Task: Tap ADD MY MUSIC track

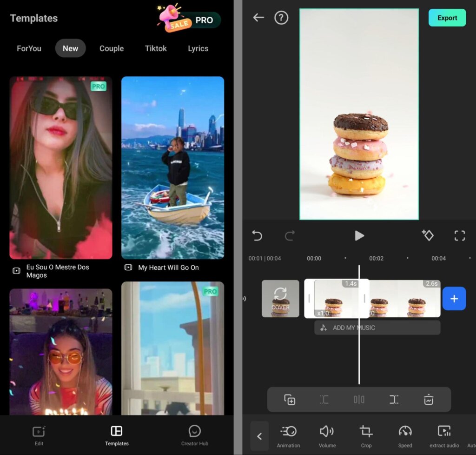Action: click(377, 328)
